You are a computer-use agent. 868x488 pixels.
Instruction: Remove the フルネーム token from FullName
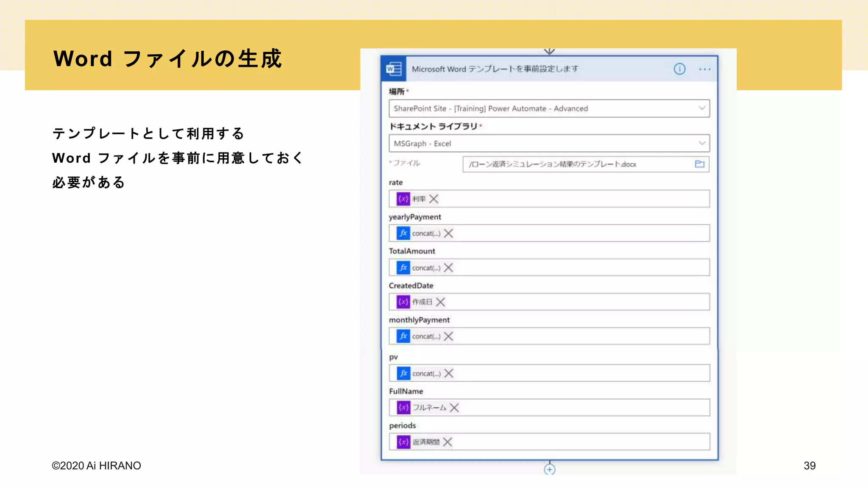coord(454,408)
